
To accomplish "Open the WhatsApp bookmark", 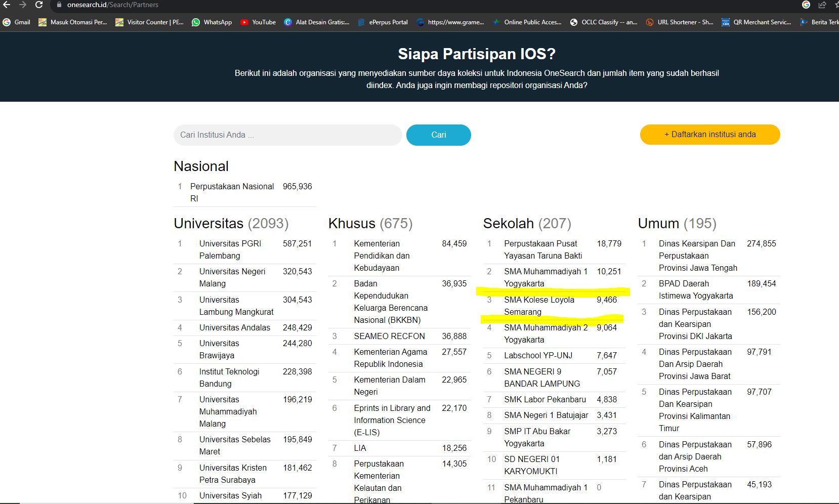I will click(212, 22).
